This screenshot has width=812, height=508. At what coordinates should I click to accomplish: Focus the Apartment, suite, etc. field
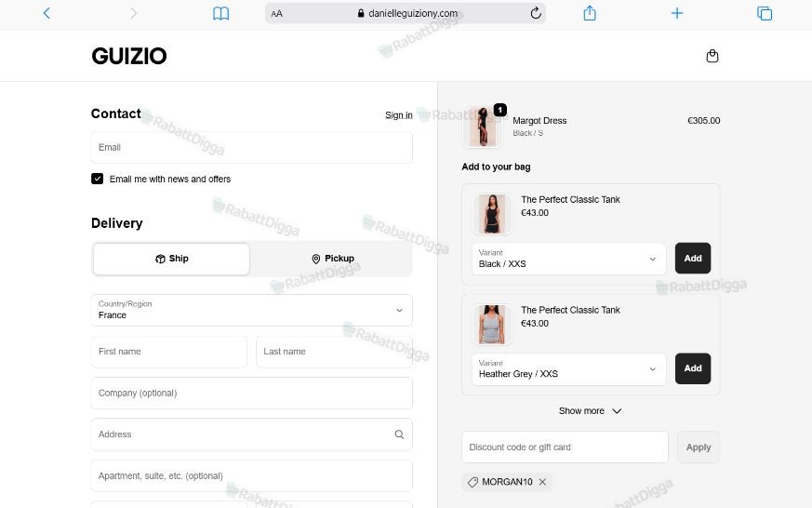(252, 475)
